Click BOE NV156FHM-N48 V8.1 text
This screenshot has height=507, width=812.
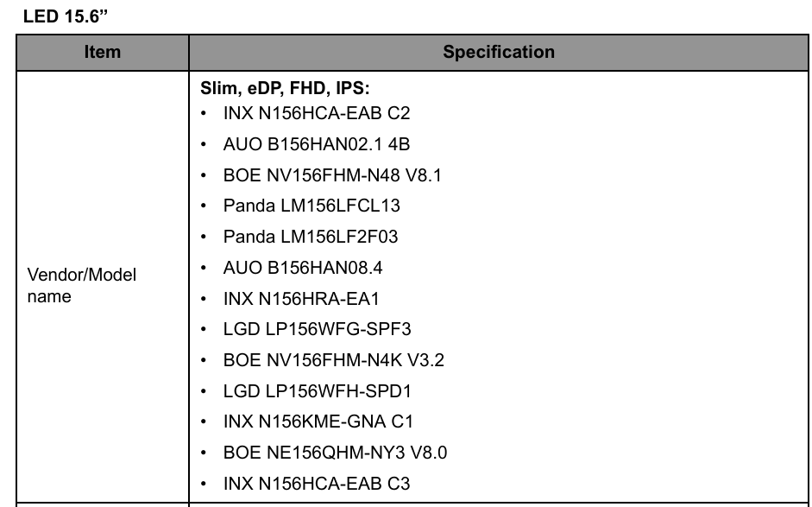332,175
